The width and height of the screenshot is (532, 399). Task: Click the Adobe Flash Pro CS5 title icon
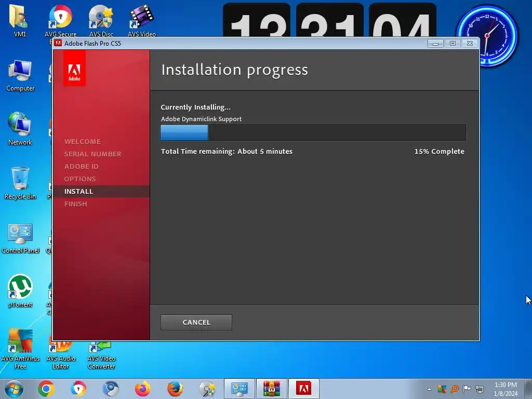point(58,43)
